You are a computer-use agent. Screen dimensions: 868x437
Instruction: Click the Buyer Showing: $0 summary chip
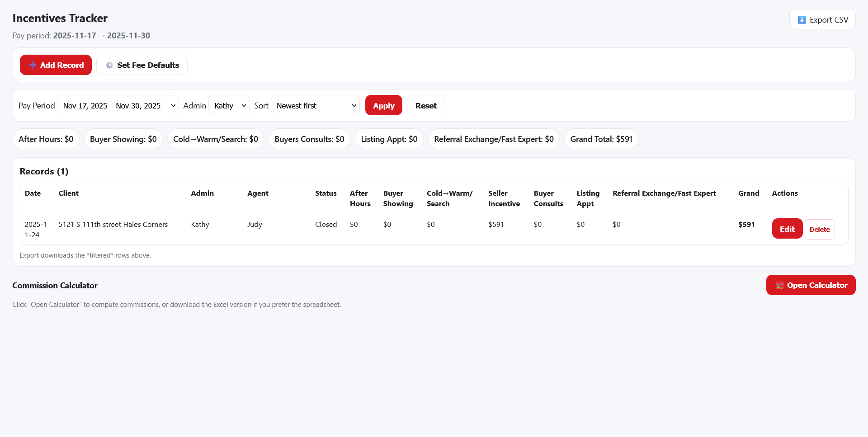pyautogui.click(x=123, y=139)
